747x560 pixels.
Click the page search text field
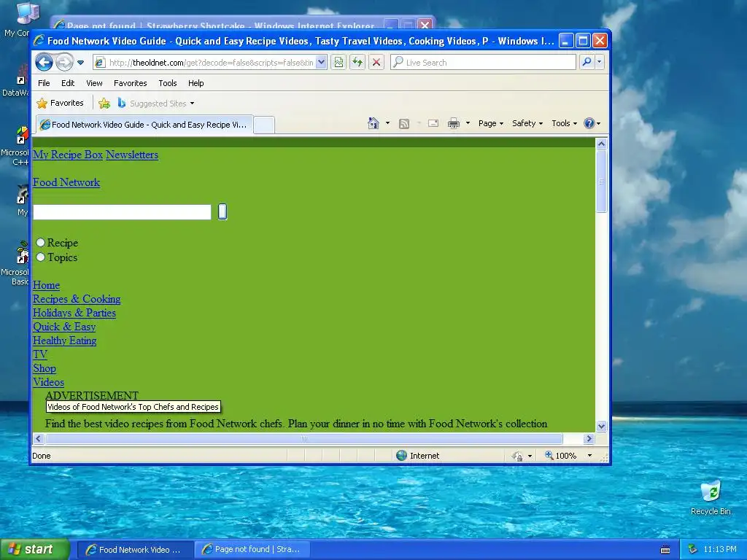point(122,212)
